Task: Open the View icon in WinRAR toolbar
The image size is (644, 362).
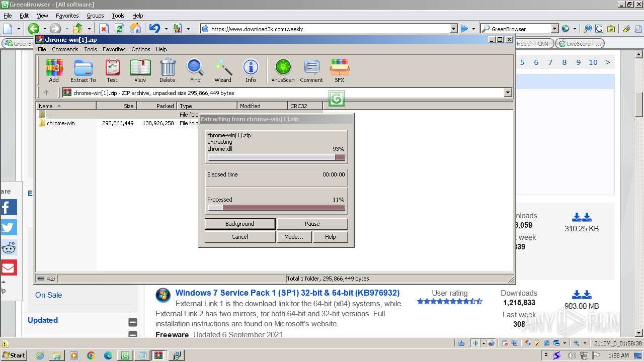Action: 140,70
